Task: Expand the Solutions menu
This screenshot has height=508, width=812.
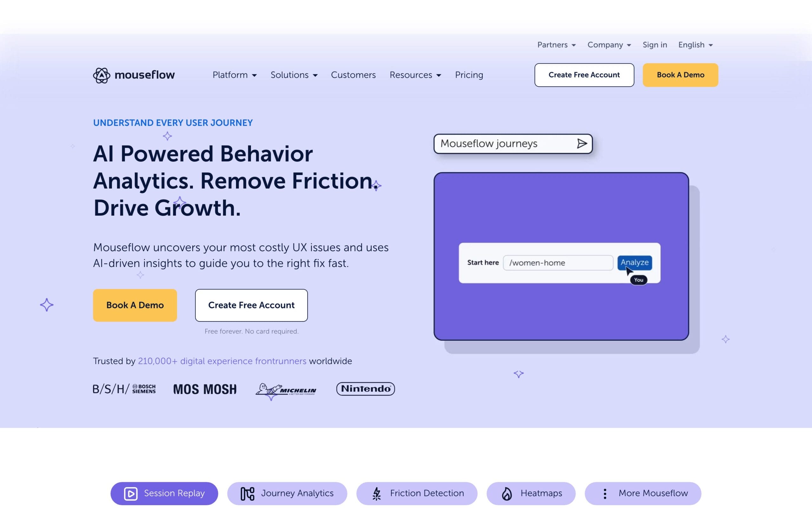Action: (x=294, y=75)
